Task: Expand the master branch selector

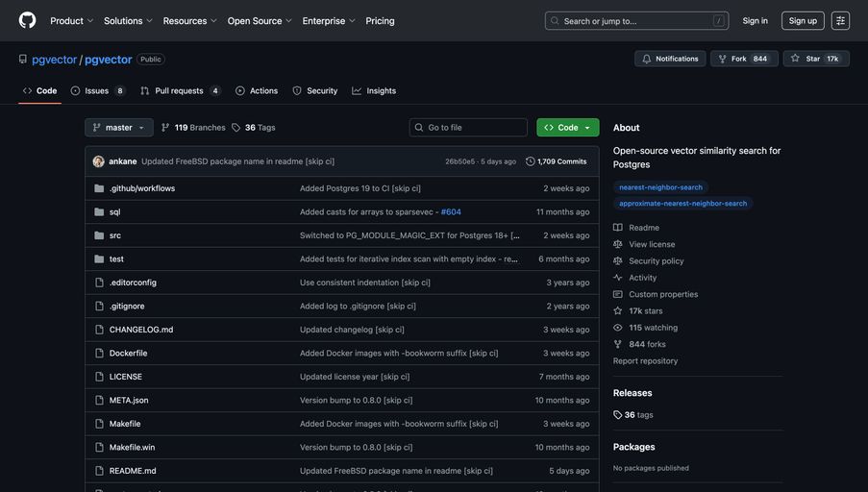Action: pyautogui.click(x=119, y=128)
